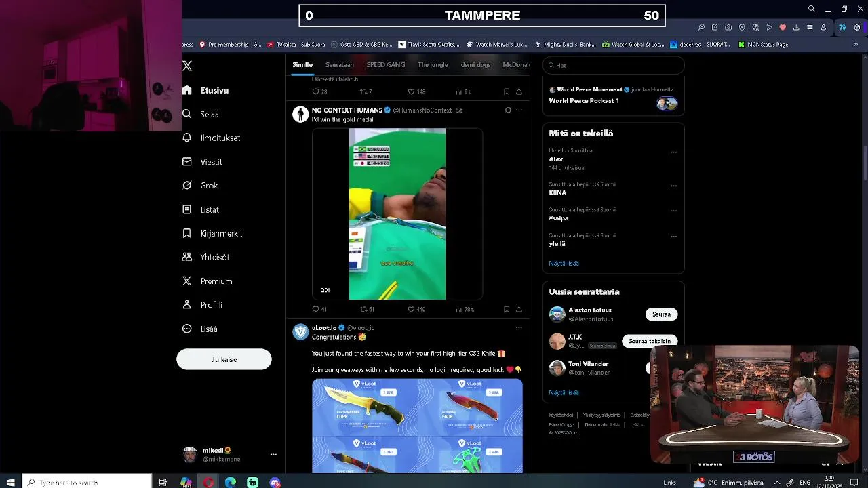This screenshot has width=868, height=488.
Task: Open KICK Status Page bookmark
Action: coord(763,45)
